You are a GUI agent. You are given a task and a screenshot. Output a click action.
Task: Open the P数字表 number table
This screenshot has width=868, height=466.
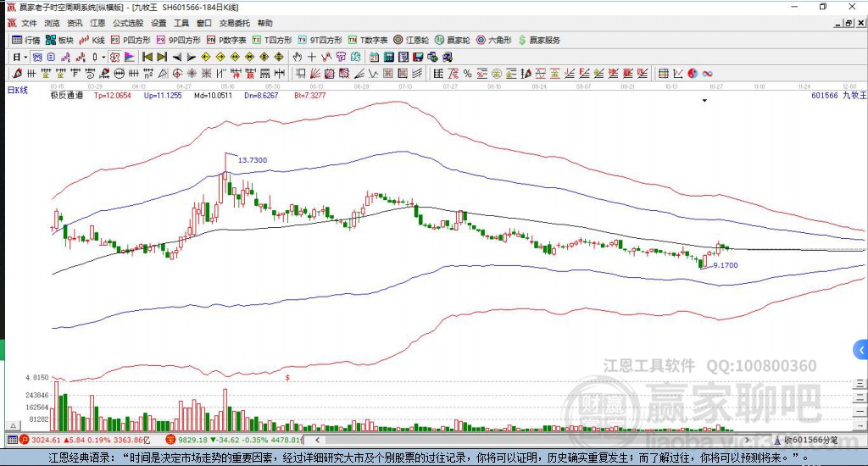click(x=226, y=40)
